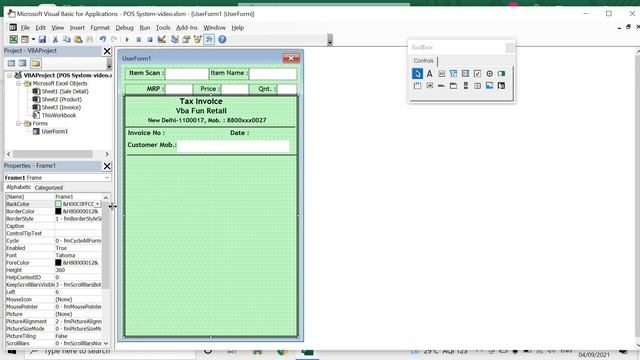This screenshot has width=640, height=360.
Task: Collapse Microsoft Excel Objects folder
Action: tap(18, 83)
